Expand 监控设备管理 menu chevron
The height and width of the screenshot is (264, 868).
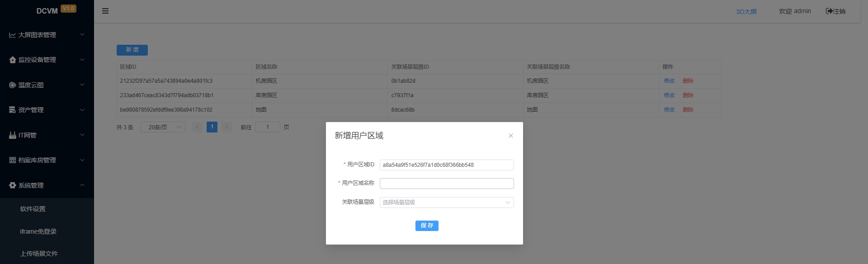82,60
